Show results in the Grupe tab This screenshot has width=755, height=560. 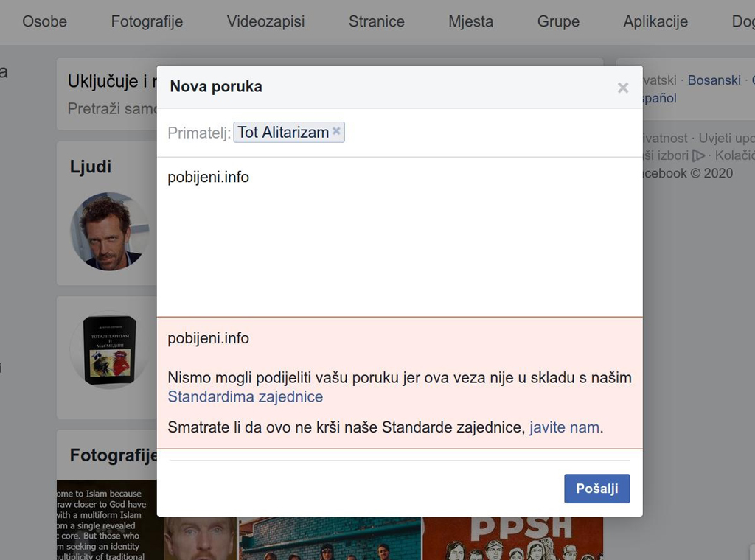point(558,21)
